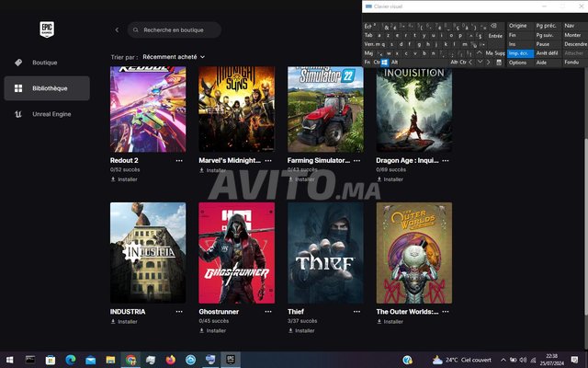Open the Unreal Engine section
588x368 pixels.
51,114
